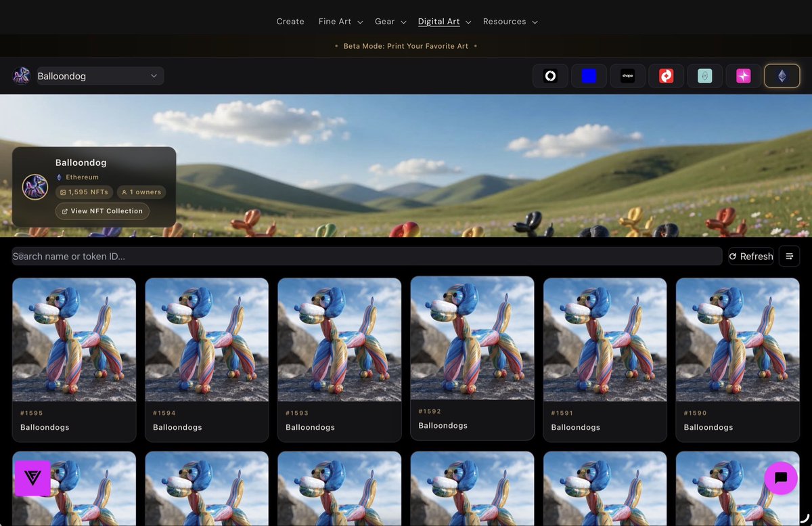This screenshot has height=526, width=812.
Task: Expand the Fine Art menu
Action: point(340,22)
